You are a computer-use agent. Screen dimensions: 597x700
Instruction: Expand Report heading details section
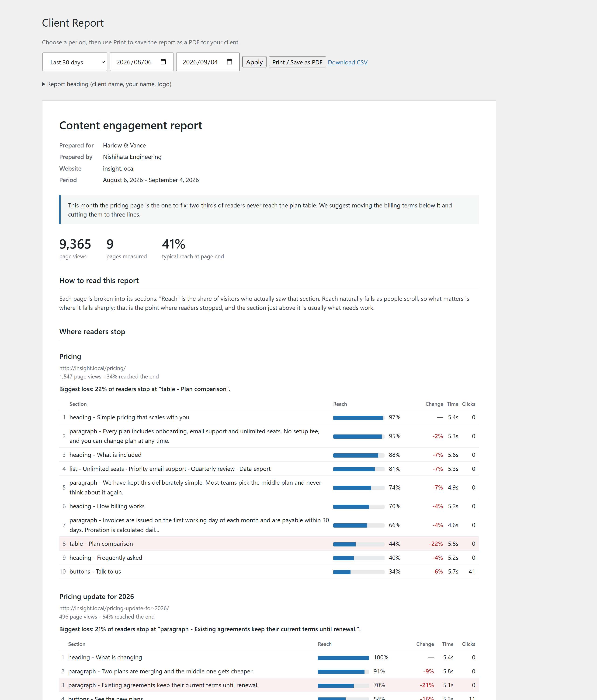coord(107,84)
